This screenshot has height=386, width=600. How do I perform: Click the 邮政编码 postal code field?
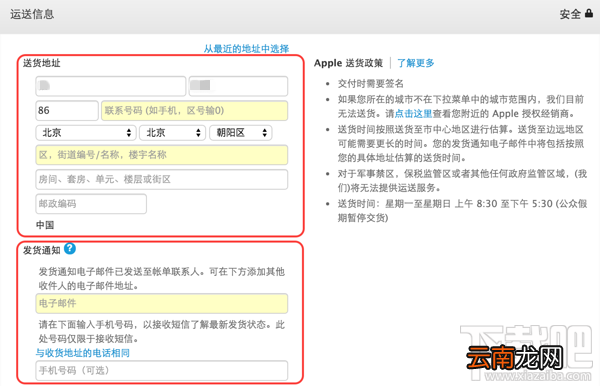pos(91,204)
